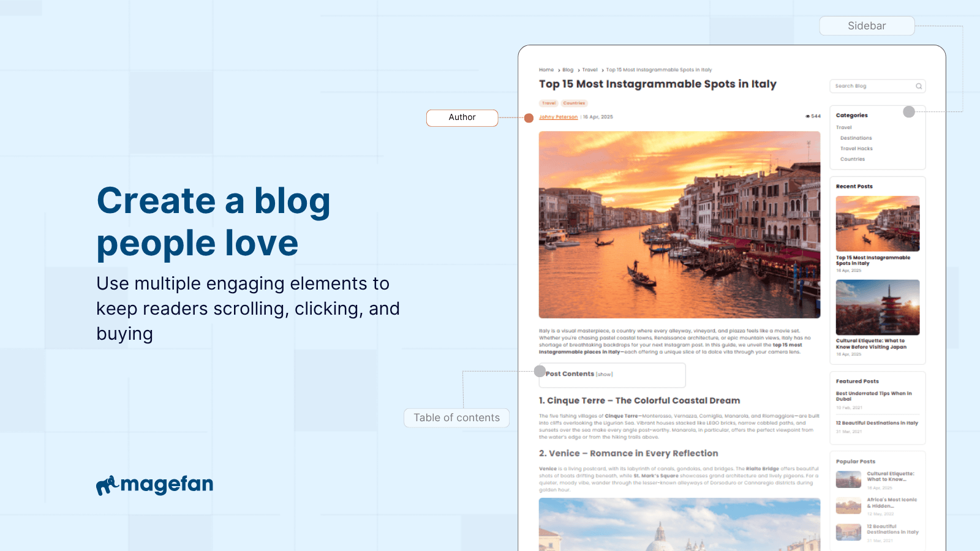Click the magefan logo

(155, 484)
